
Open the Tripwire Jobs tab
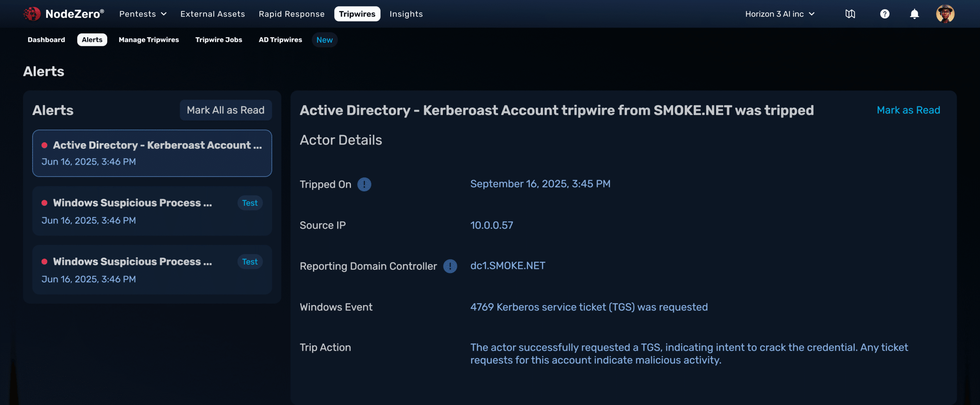(218, 40)
